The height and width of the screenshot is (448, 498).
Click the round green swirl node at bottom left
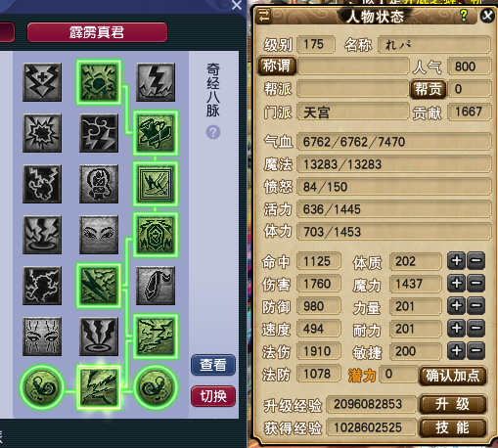(x=42, y=387)
